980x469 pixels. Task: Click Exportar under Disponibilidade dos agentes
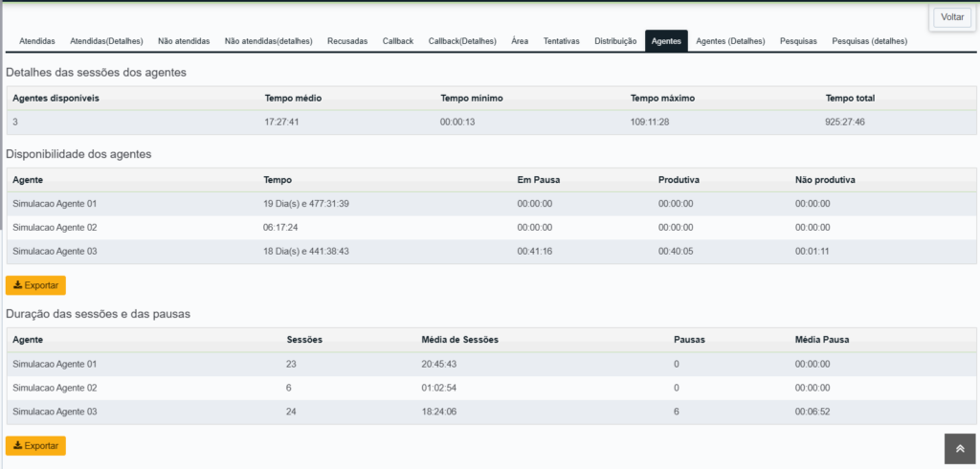point(35,285)
